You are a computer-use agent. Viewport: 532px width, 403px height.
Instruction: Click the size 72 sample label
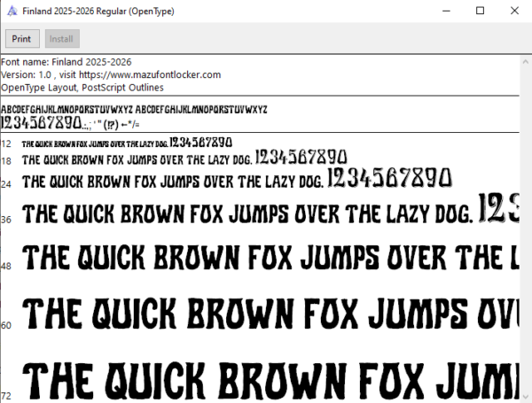6,396
